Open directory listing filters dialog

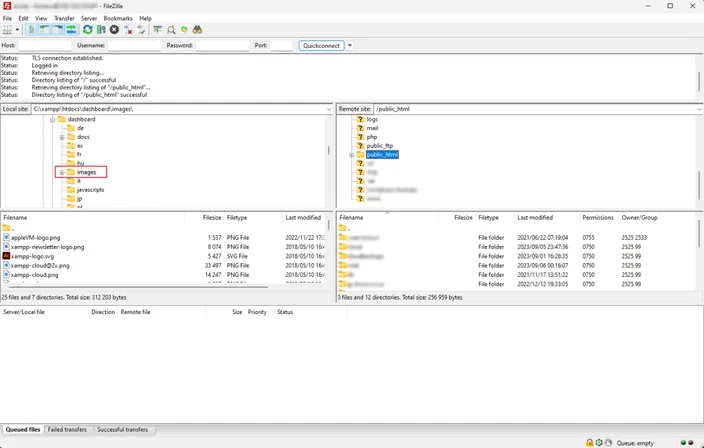[x=158, y=30]
